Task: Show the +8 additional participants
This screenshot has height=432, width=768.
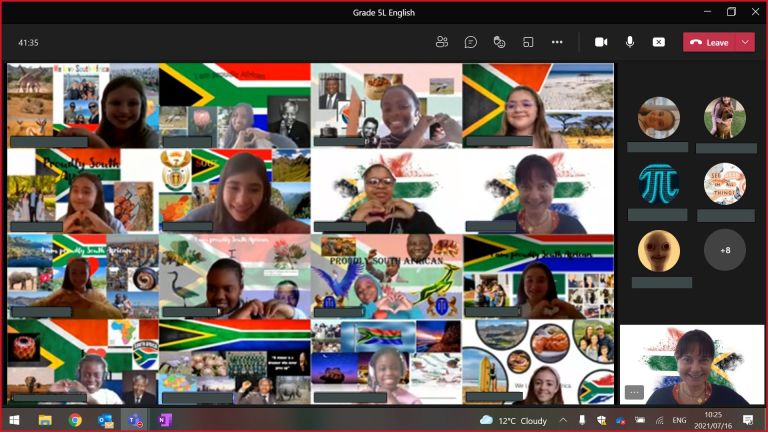Action: [x=724, y=250]
